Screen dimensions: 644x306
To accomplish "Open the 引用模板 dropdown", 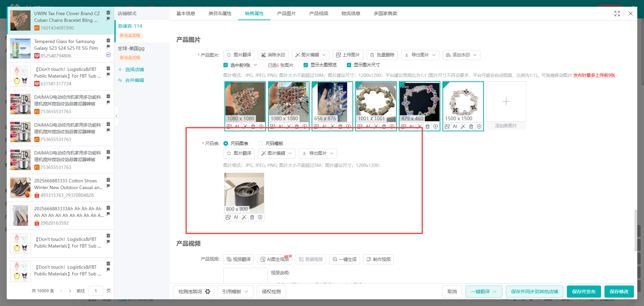I will pyautogui.click(x=235, y=292).
